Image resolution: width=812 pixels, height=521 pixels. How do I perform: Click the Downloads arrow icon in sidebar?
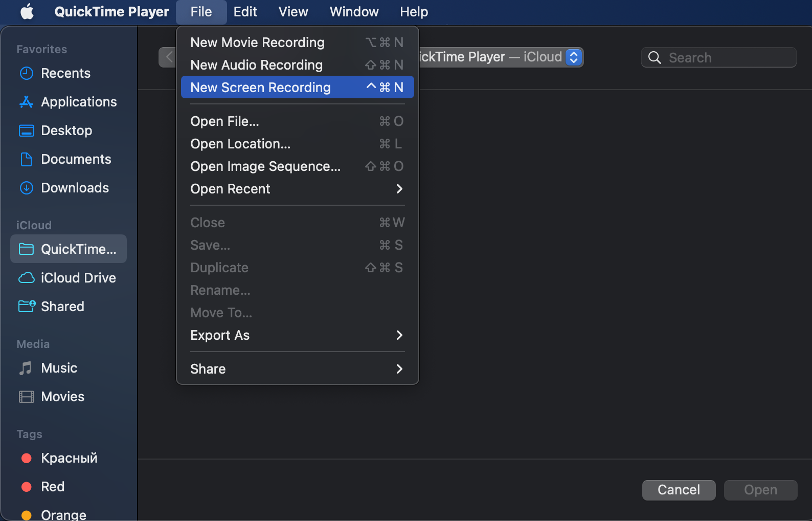click(26, 188)
